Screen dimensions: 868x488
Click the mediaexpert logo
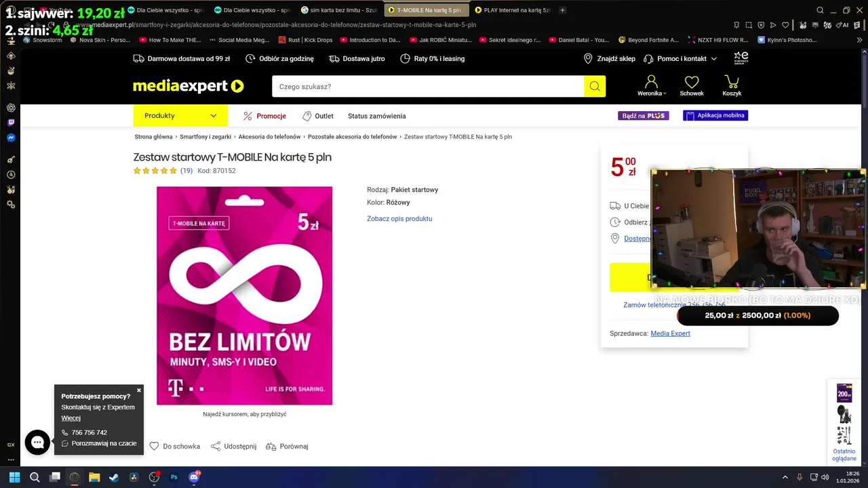pyautogui.click(x=188, y=86)
